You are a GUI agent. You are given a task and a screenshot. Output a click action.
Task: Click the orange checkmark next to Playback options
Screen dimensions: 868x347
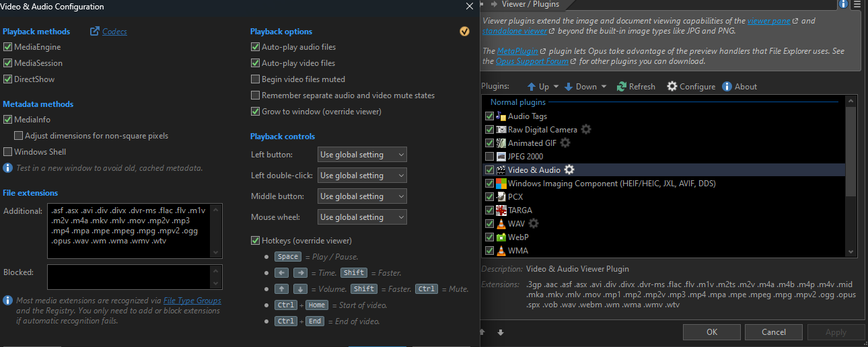point(464,32)
